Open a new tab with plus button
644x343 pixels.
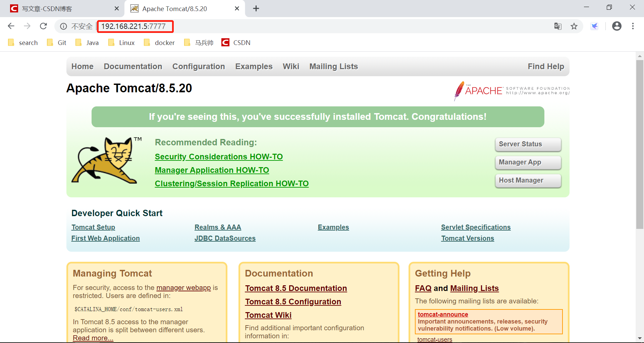pos(256,9)
